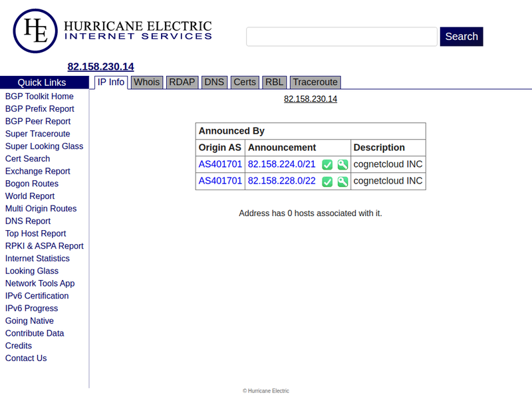The height and width of the screenshot is (399, 532).
Task: Switch to the DNS tab
Action: (x=214, y=82)
